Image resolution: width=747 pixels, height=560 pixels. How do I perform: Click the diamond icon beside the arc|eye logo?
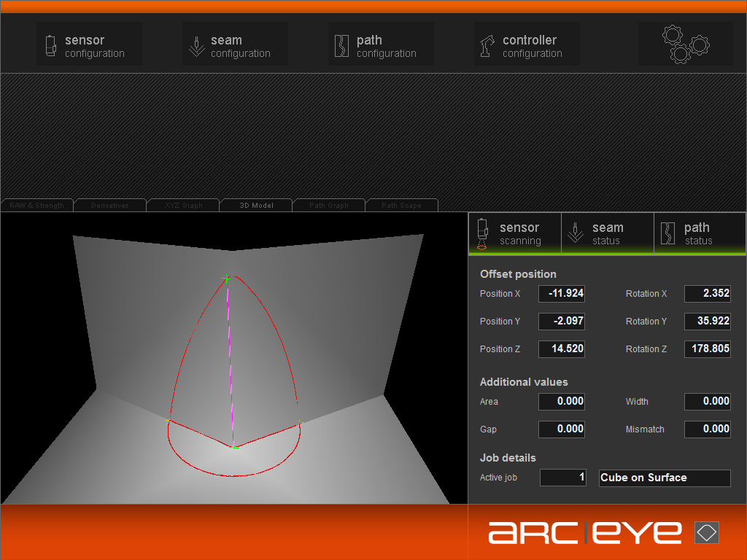pos(706,532)
